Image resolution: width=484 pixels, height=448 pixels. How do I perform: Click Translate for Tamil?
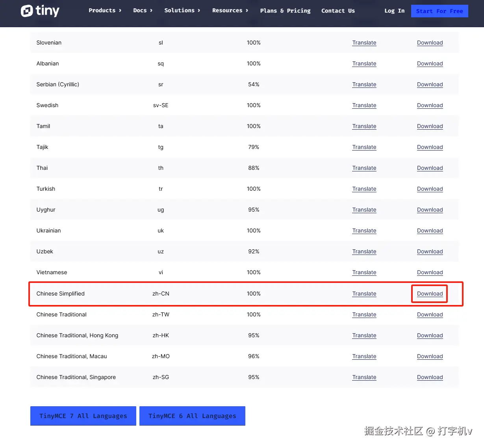tap(364, 126)
